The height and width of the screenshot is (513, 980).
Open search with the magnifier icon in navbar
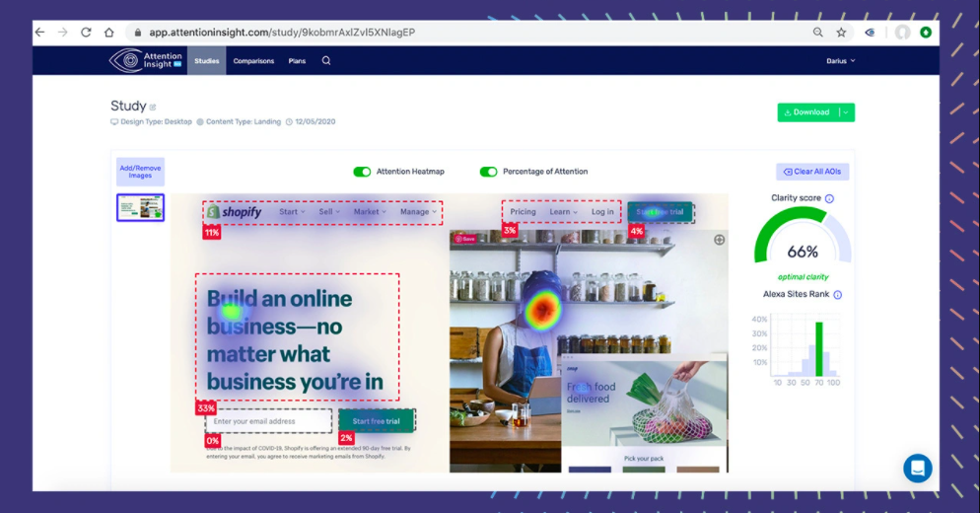[326, 60]
